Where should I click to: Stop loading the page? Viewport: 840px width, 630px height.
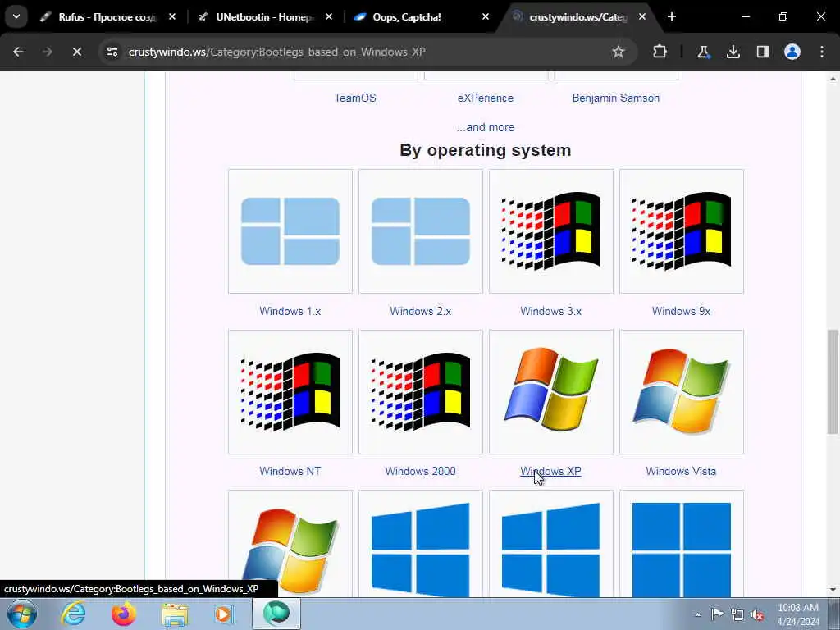[76, 52]
